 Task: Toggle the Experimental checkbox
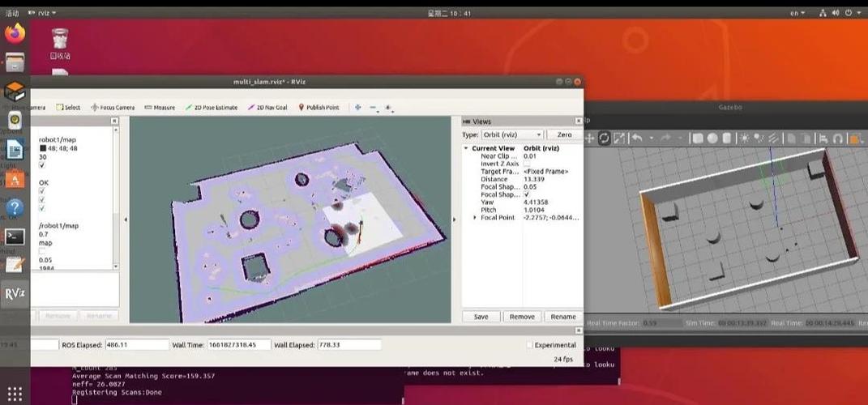529,345
